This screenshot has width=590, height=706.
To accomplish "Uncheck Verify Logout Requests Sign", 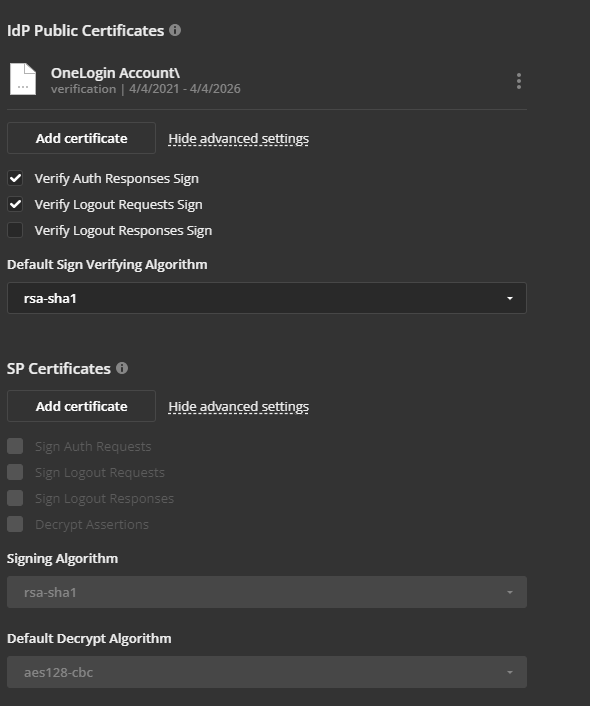I will (x=15, y=204).
